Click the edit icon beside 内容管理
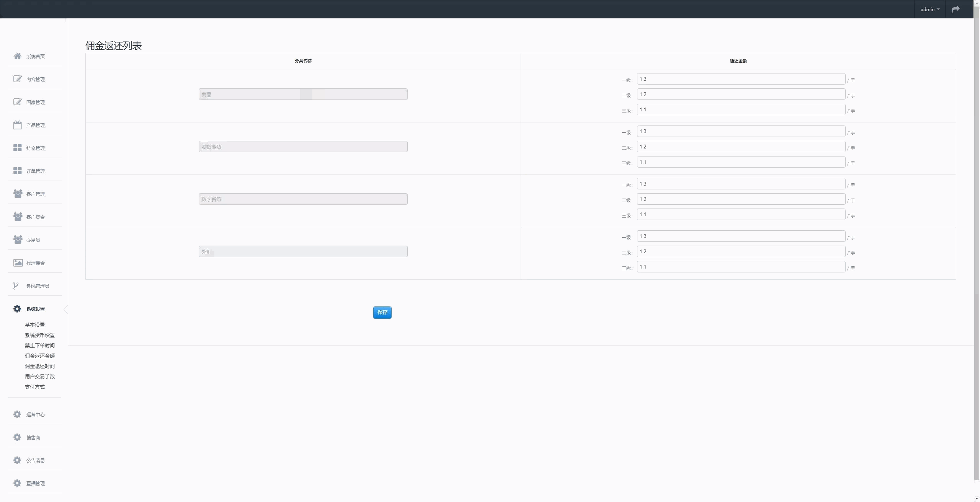The width and height of the screenshot is (980, 502). click(17, 79)
